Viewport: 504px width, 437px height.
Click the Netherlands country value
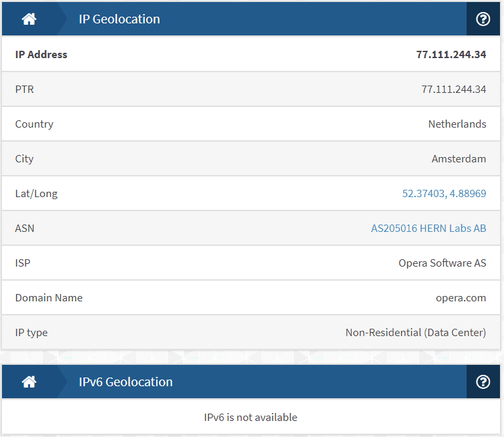[x=457, y=124]
